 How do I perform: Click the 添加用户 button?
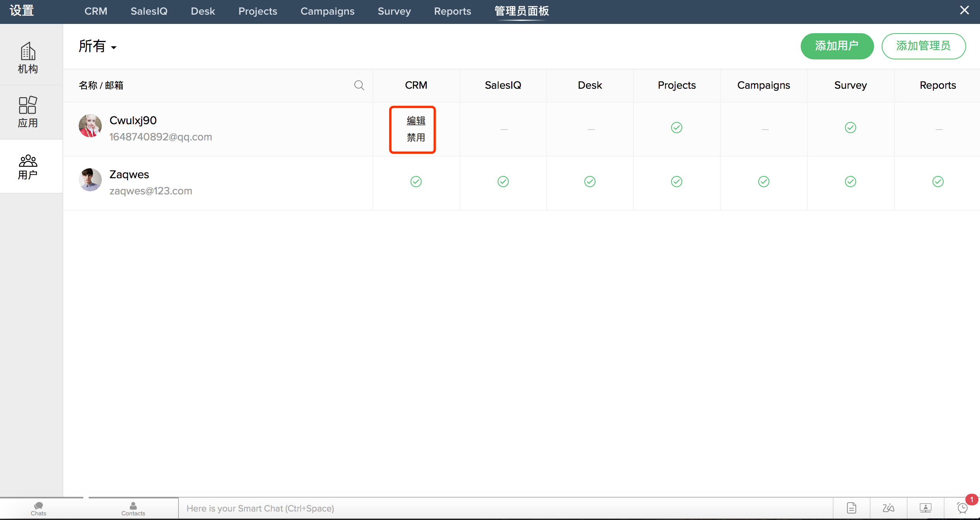(x=837, y=46)
